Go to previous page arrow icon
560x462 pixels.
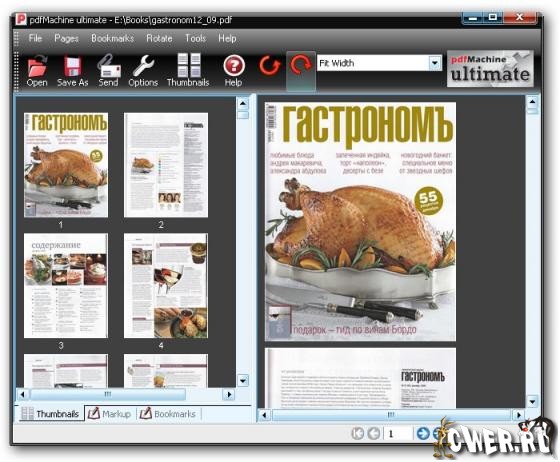[x=374, y=433]
